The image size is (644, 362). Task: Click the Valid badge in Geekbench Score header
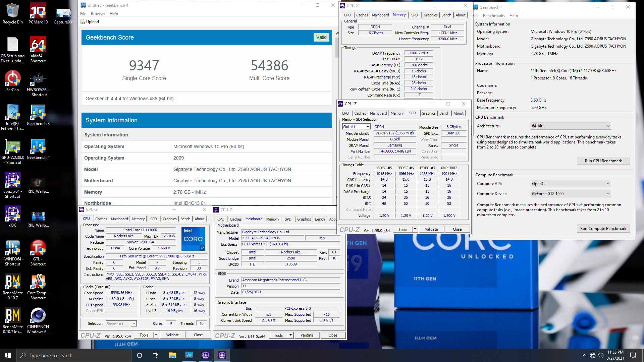coord(321,38)
